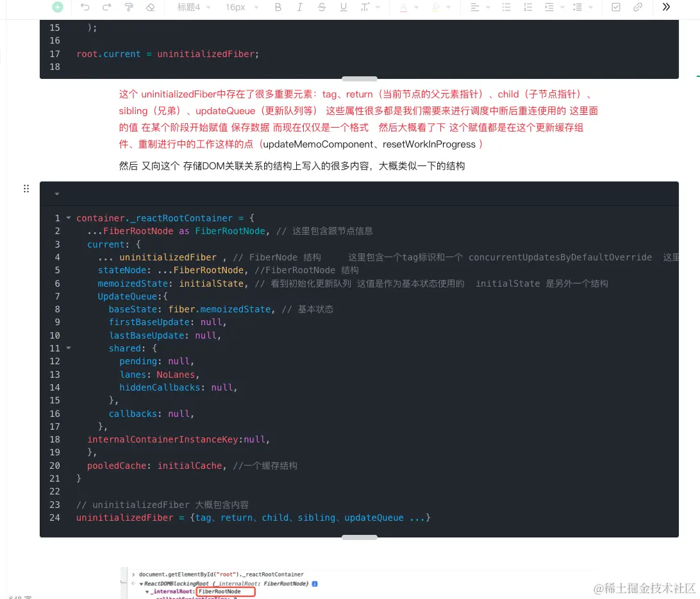Image resolution: width=700 pixels, height=599 pixels.
Task: Collapse the ReactDOMBlockingRoot tree node
Action: click(141, 584)
